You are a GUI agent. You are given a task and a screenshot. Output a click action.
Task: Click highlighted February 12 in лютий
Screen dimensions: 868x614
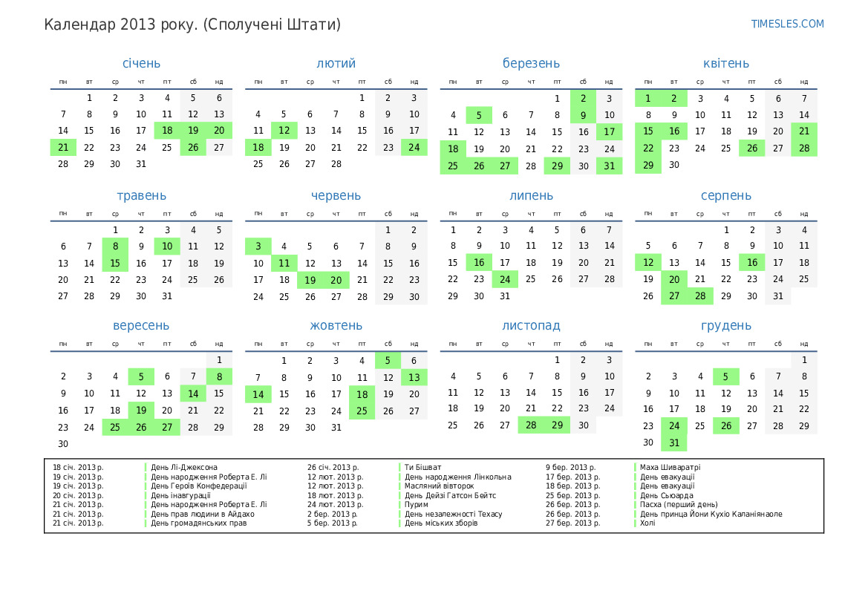pyautogui.click(x=284, y=131)
